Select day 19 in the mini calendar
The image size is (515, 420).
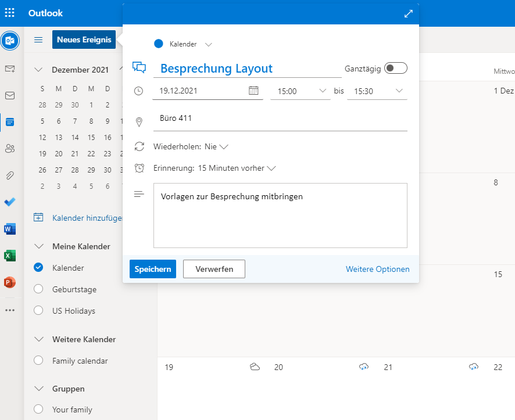coord(42,153)
